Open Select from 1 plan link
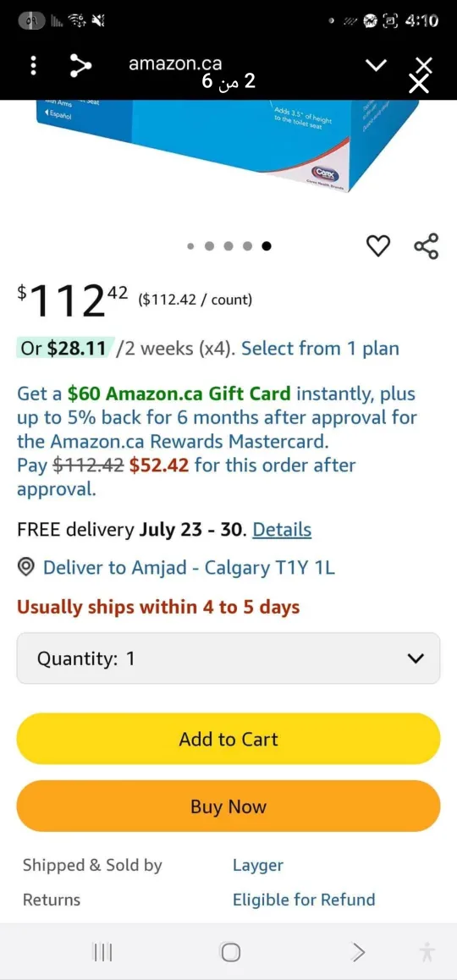 point(320,348)
